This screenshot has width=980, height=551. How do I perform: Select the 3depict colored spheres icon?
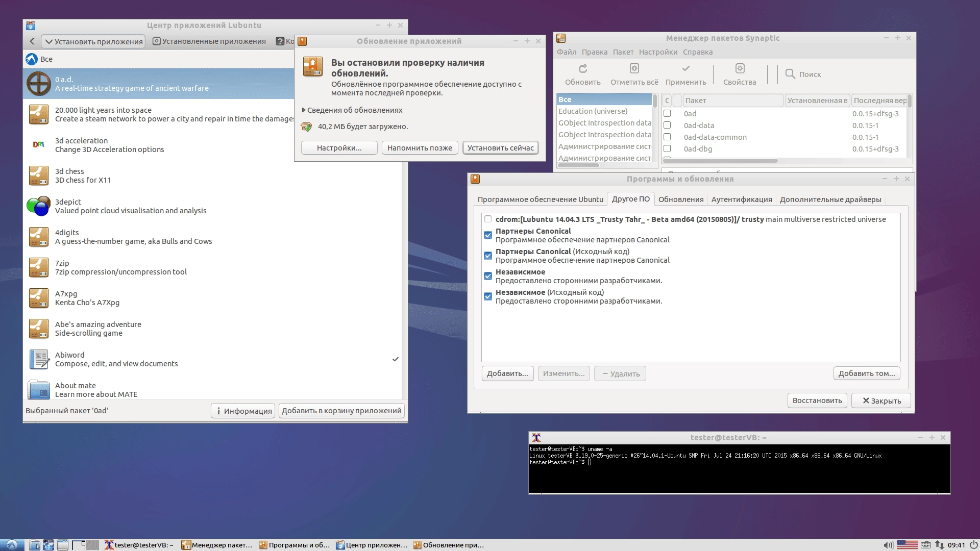(39, 206)
